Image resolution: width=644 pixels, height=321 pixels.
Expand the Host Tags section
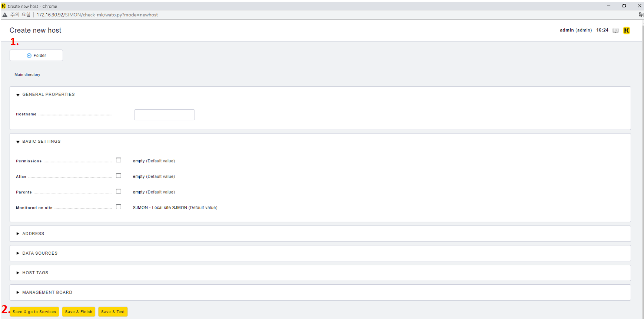pyautogui.click(x=18, y=273)
